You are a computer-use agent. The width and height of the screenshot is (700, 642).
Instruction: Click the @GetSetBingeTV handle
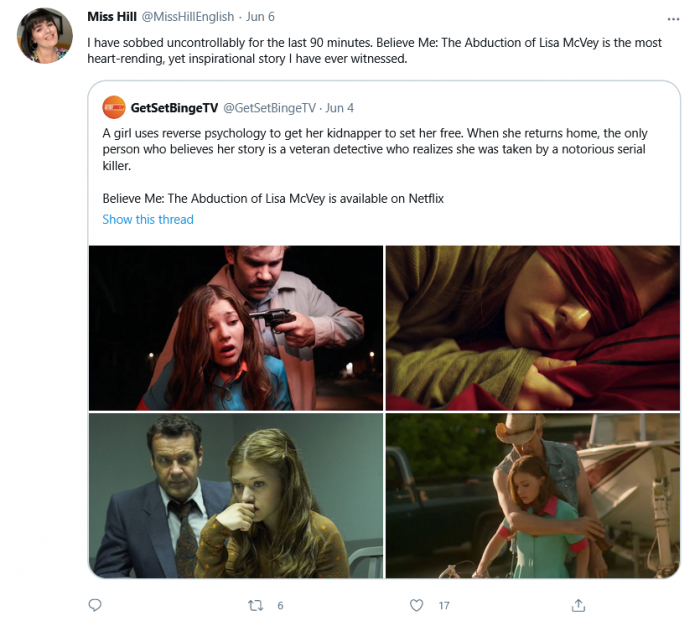pos(268,107)
